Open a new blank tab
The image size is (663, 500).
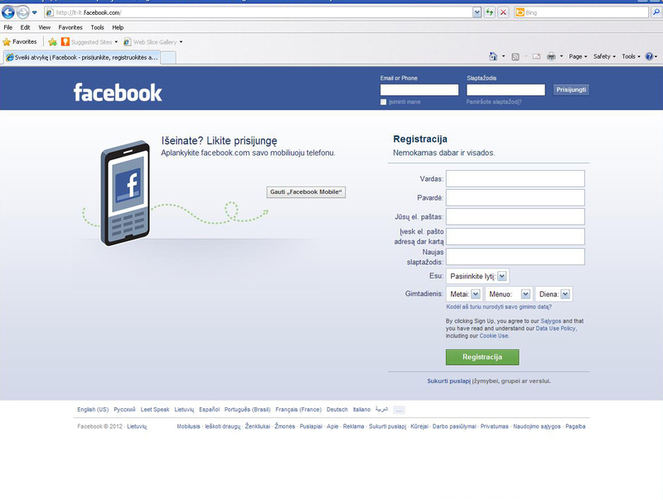pyautogui.click(x=168, y=57)
